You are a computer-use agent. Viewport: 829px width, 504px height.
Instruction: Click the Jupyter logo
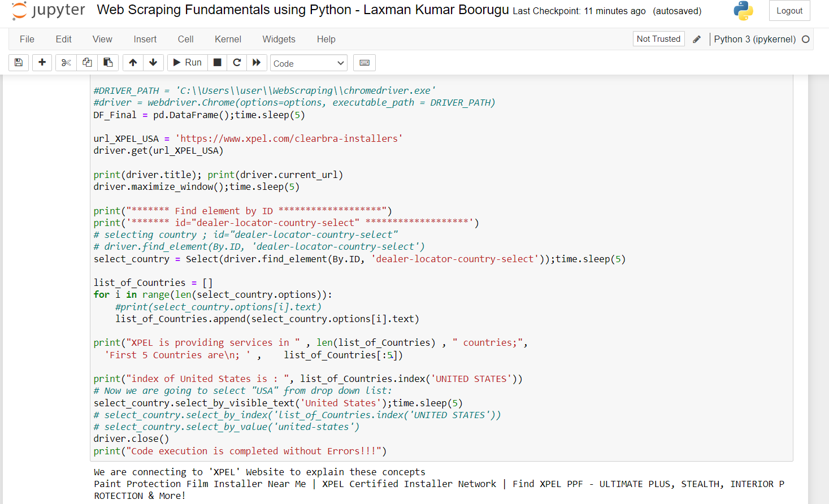click(x=49, y=11)
